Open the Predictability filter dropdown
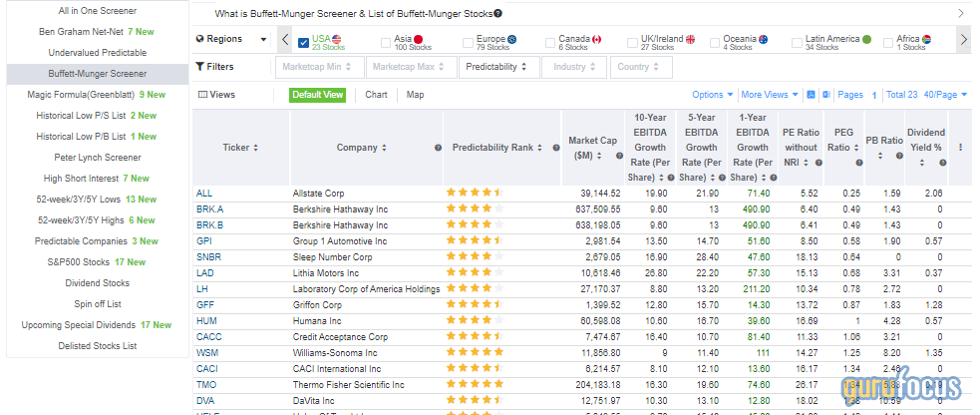The image size is (980, 415). (x=497, y=67)
